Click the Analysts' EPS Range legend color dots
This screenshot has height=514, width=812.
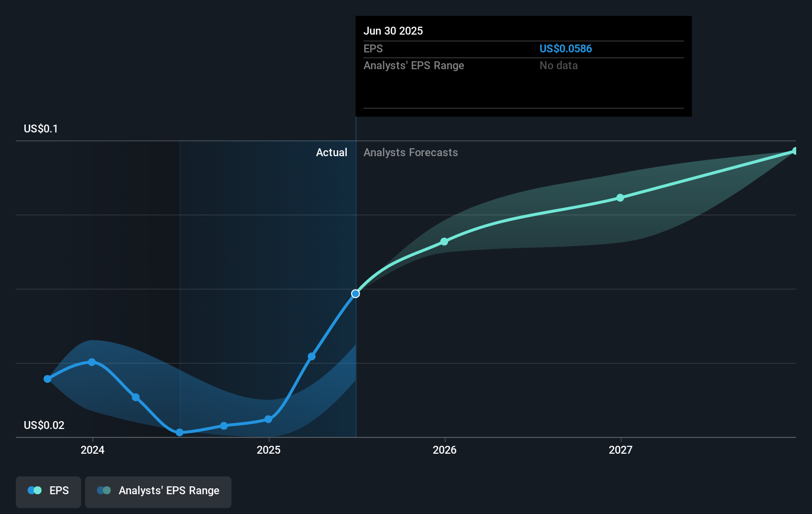[x=104, y=490]
